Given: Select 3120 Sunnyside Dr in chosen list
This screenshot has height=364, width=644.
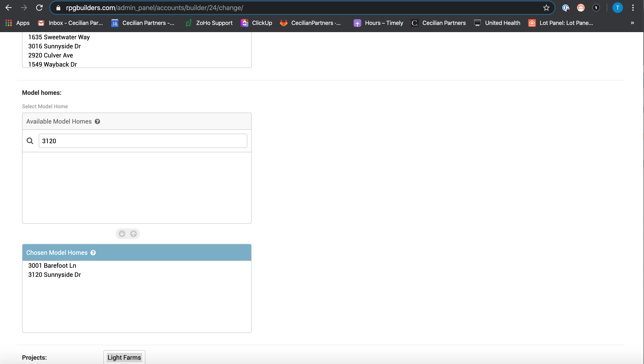Looking at the screenshot, I should [55, 275].
